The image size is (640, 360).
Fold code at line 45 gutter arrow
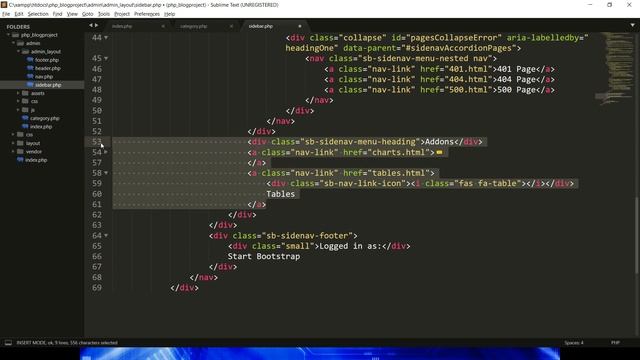click(x=106, y=58)
